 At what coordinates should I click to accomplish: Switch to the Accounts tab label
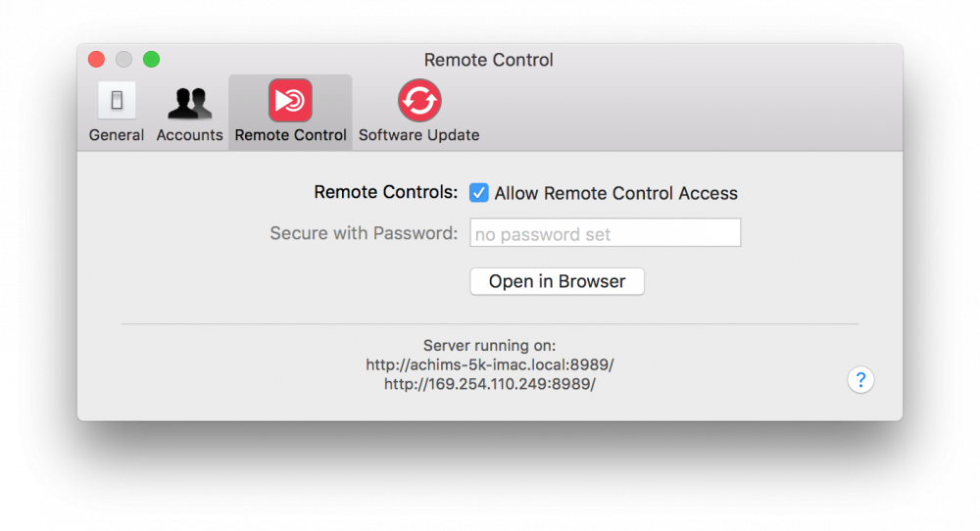[189, 135]
